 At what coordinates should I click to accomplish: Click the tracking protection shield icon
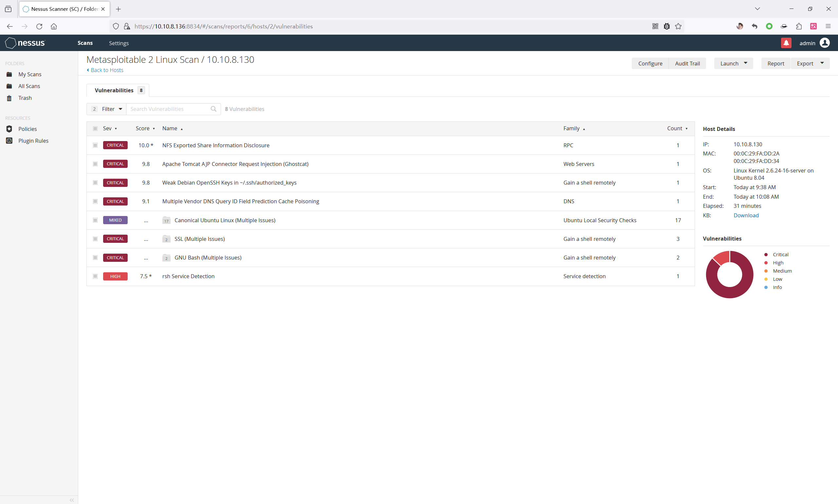click(116, 27)
